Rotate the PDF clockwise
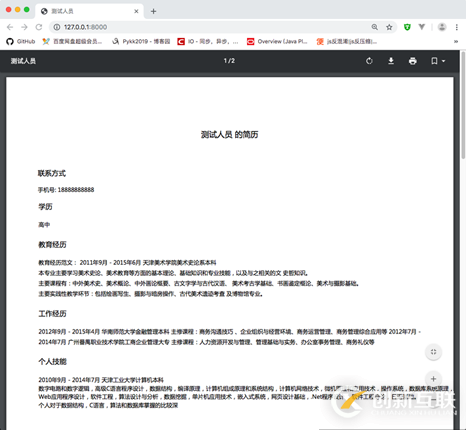The width and height of the screenshot is (466, 430). click(369, 61)
